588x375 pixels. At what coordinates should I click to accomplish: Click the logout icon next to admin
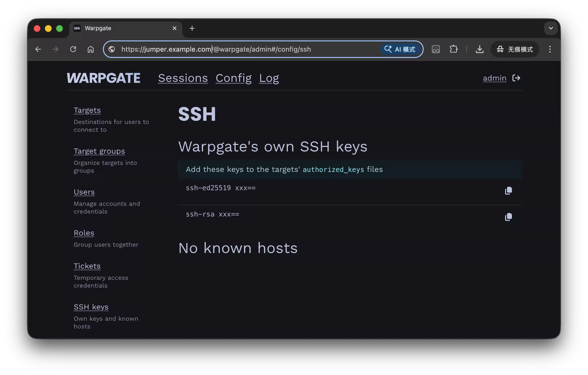tap(516, 78)
